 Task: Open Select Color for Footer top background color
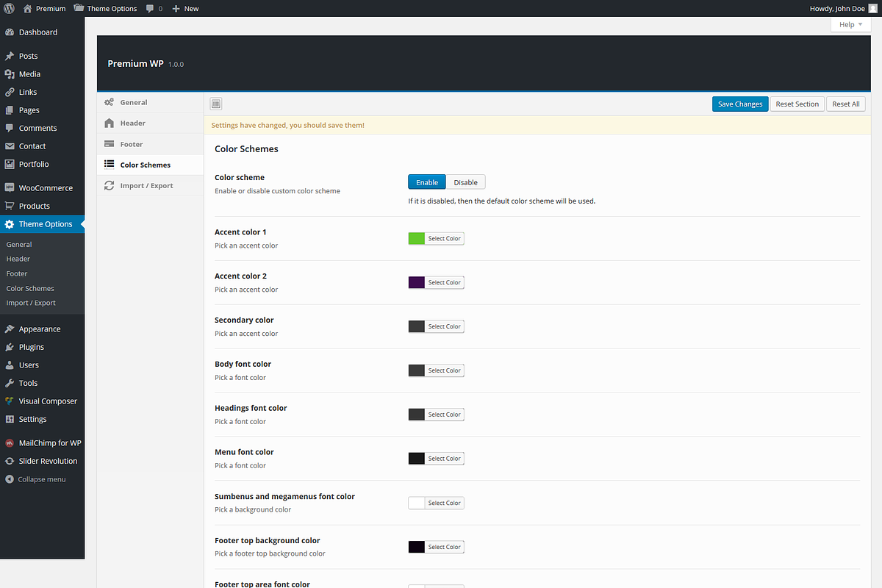(445, 547)
